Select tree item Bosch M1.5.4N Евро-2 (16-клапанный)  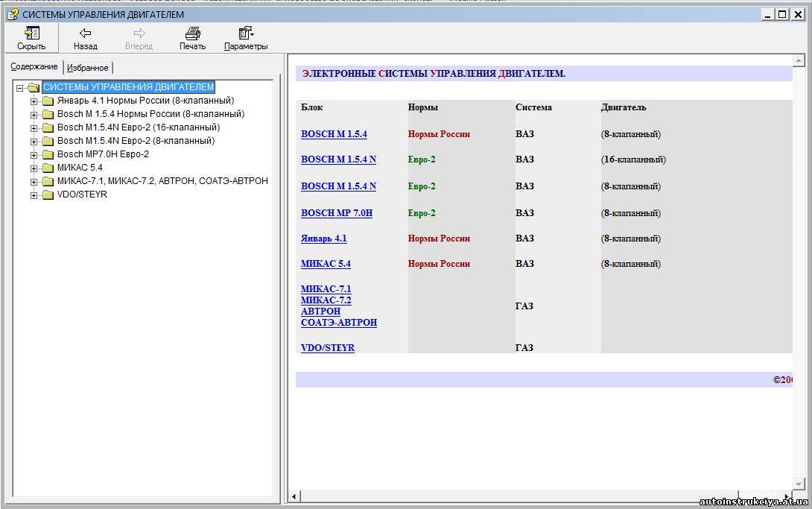[139, 127]
